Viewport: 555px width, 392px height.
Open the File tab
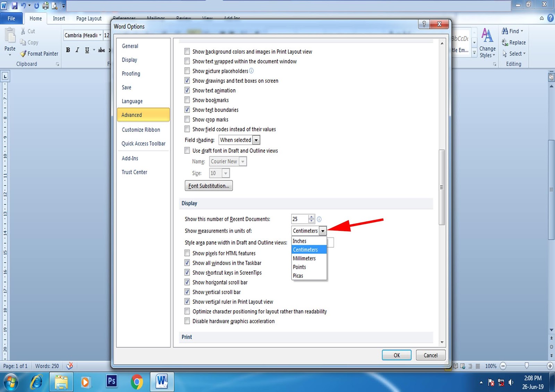(11, 18)
